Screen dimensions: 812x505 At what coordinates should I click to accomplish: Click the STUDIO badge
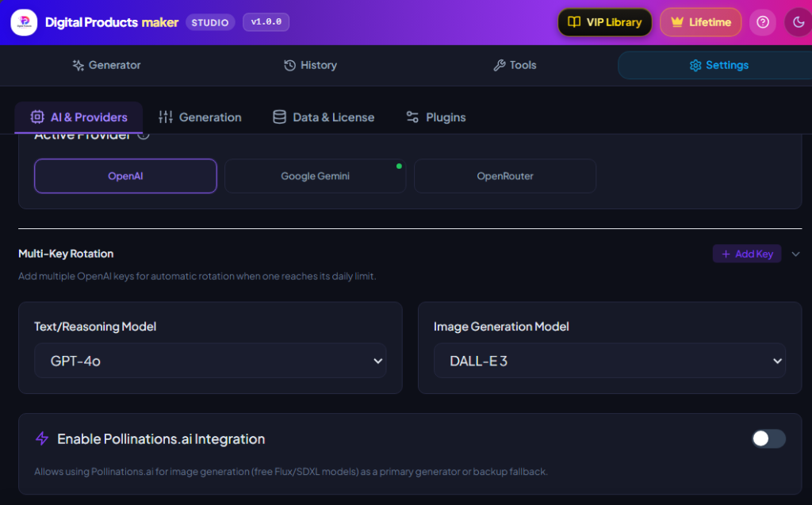[x=210, y=22]
